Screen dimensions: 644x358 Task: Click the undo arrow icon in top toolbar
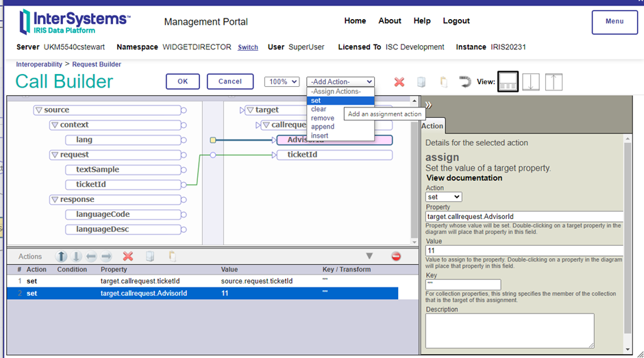[465, 81]
